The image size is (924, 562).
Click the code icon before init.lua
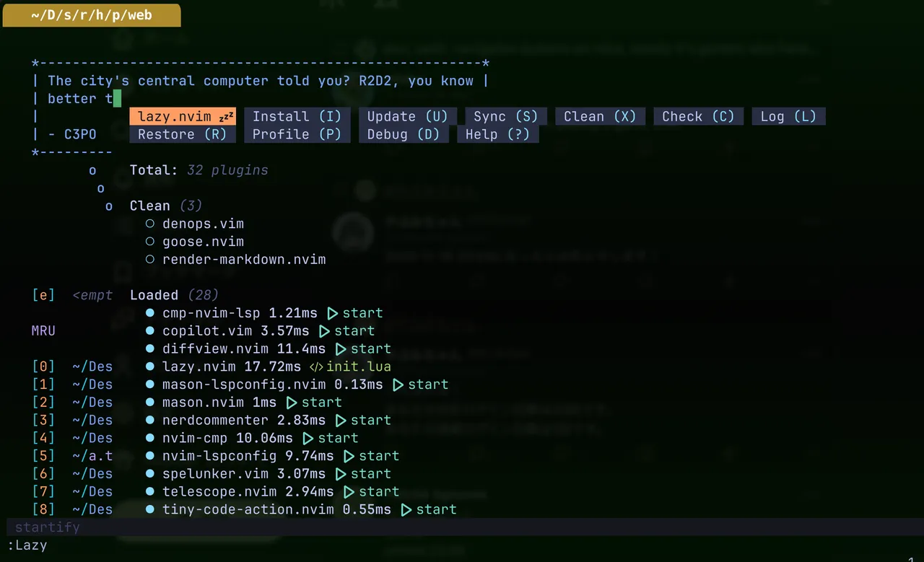(x=316, y=366)
